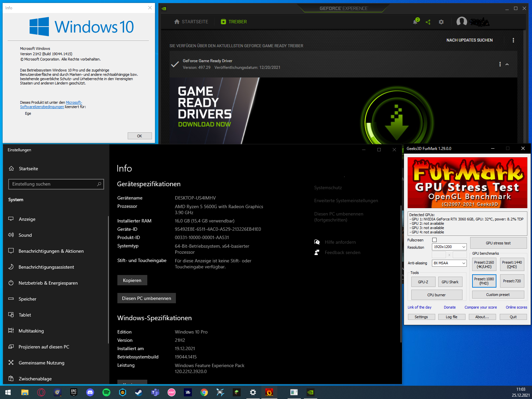
Task: Click the Tablet icon in sidebar
Action: click(x=11, y=315)
